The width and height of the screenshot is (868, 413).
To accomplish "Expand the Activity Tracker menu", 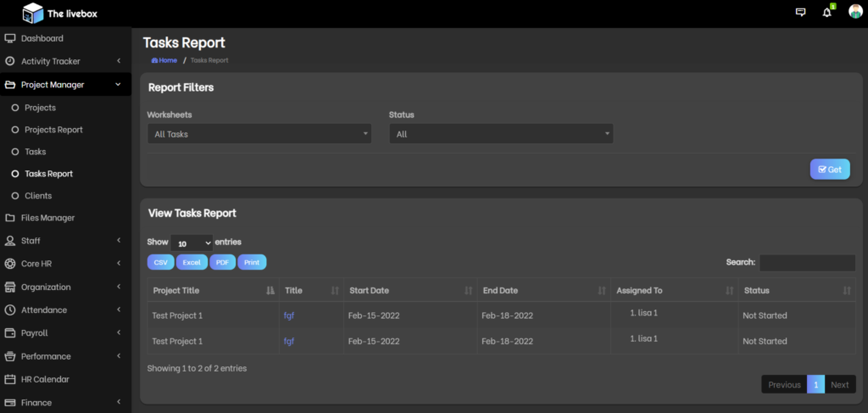I will tap(64, 61).
